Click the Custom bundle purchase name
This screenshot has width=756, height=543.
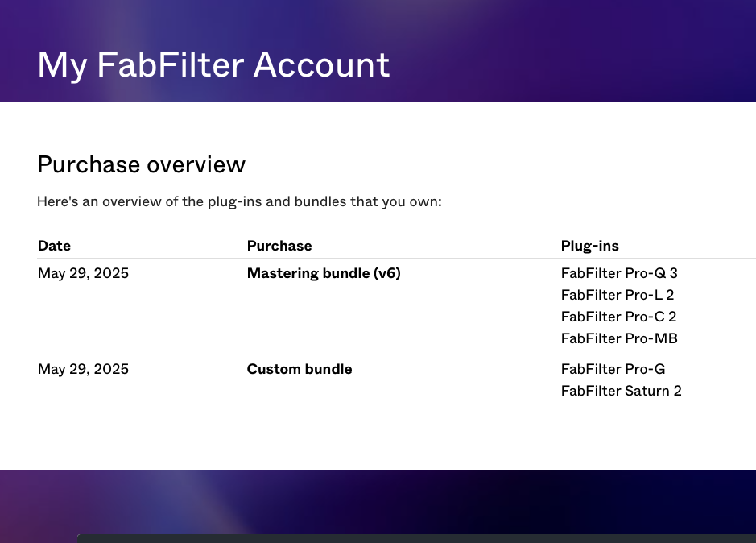coord(300,369)
